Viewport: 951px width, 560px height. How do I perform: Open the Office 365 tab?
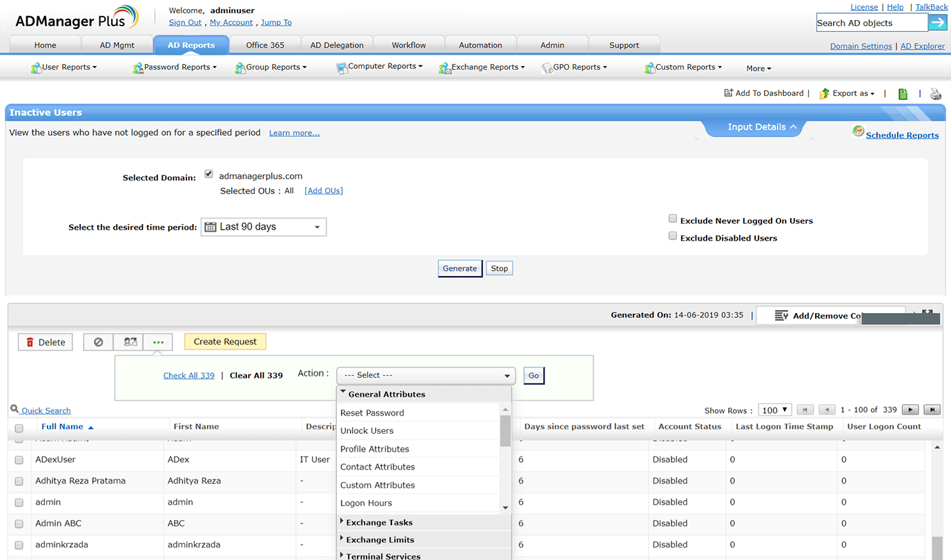coord(265,45)
